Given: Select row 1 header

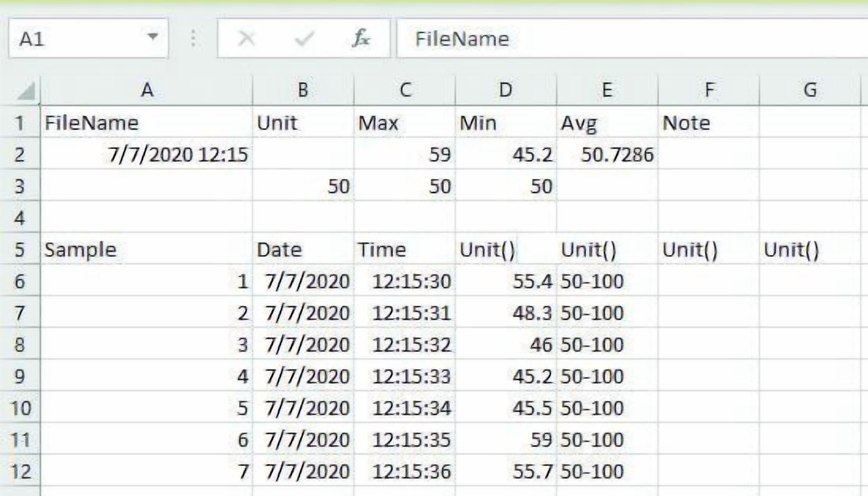Looking at the screenshot, I should 20,122.
